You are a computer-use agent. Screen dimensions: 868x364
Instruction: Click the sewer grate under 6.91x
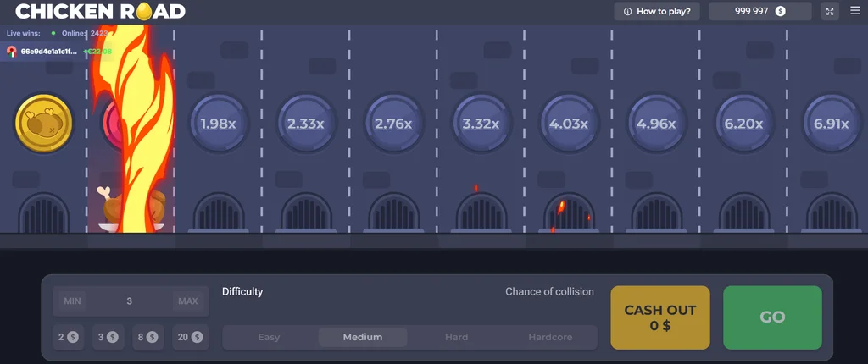click(x=831, y=212)
